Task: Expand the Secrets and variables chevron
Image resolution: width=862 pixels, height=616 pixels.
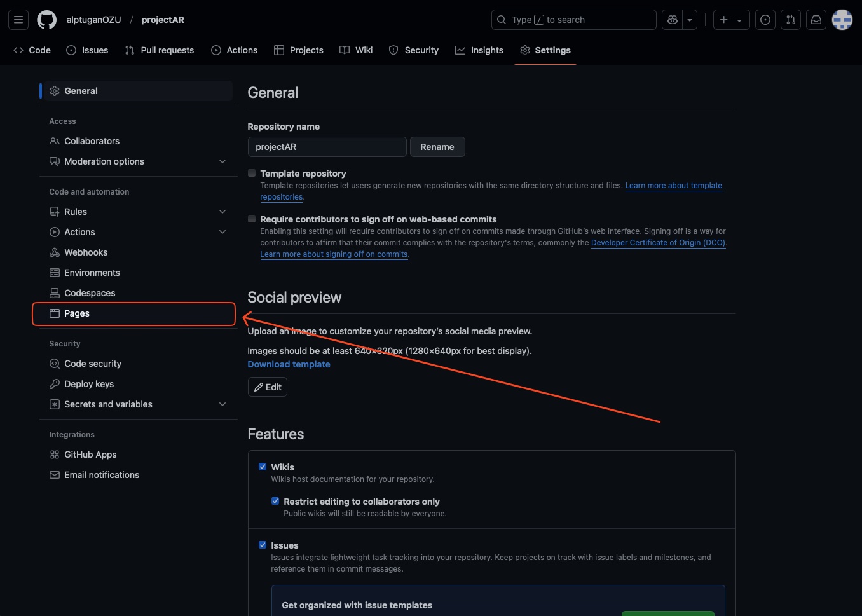Action: pos(222,404)
